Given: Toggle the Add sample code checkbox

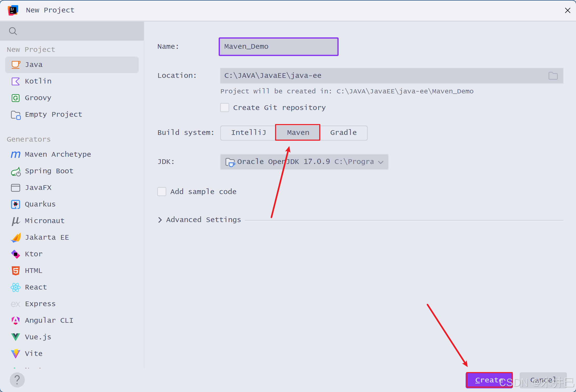Looking at the screenshot, I should coord(162,192).
